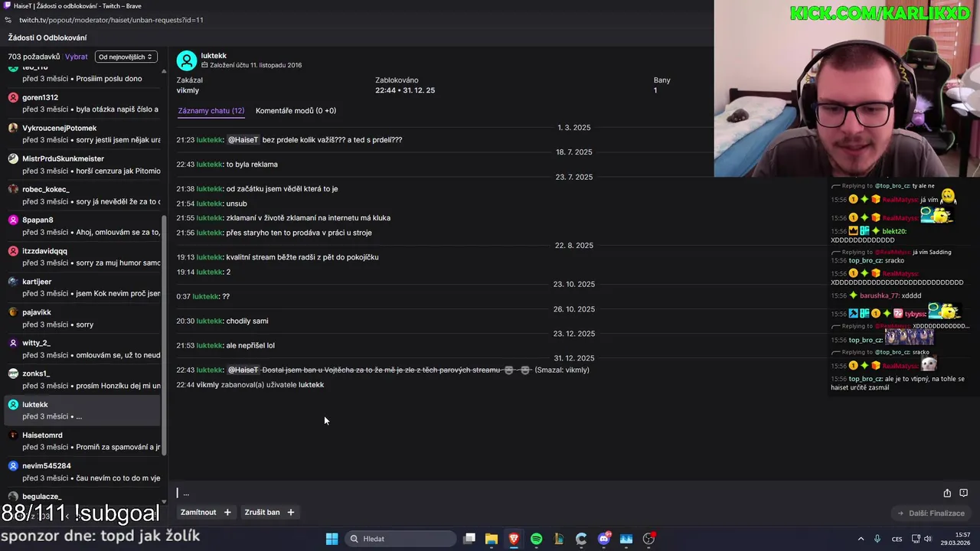Click Brave browser taskbar icon

(x=514, y=539)
